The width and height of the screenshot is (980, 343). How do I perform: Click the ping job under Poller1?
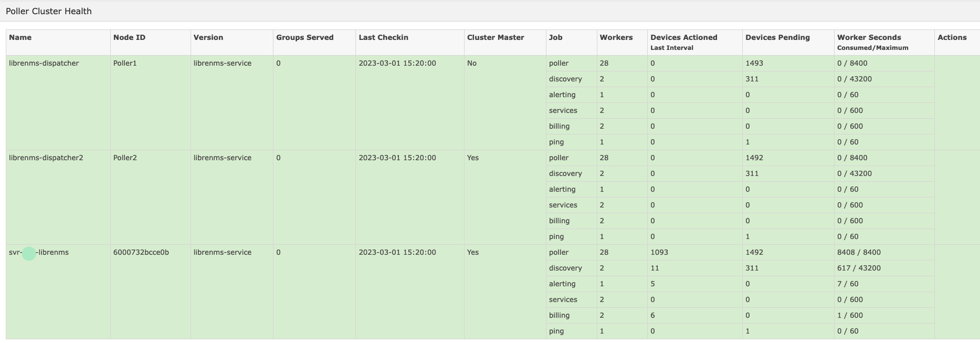[556, 142]
